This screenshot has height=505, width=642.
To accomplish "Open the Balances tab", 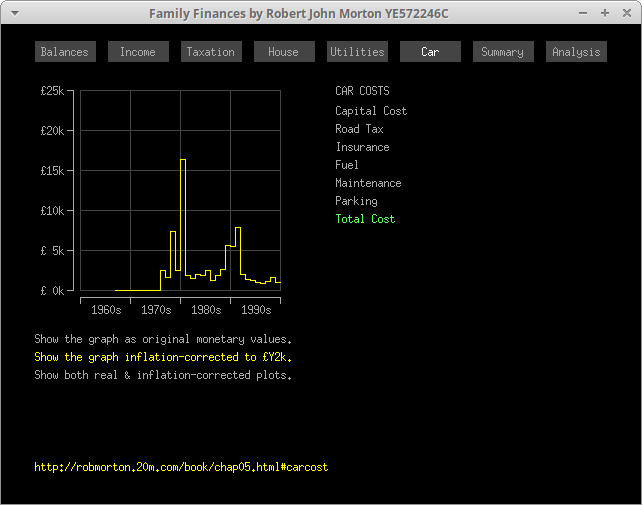I will pos(65,52).
